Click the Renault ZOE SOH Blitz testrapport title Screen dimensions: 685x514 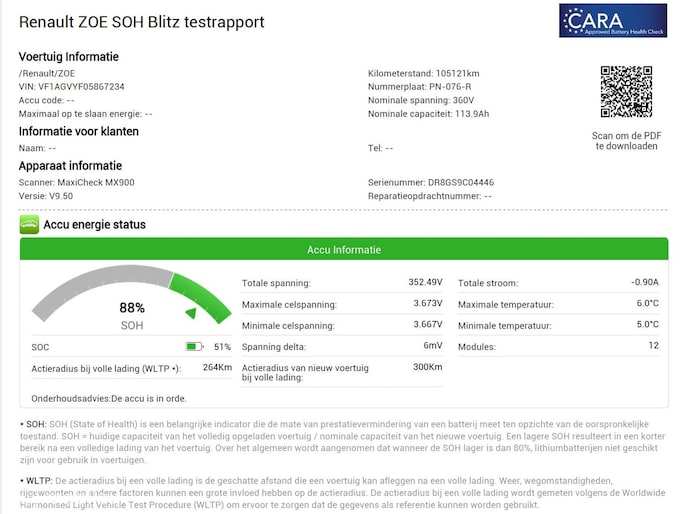click(x=144, y=21)
